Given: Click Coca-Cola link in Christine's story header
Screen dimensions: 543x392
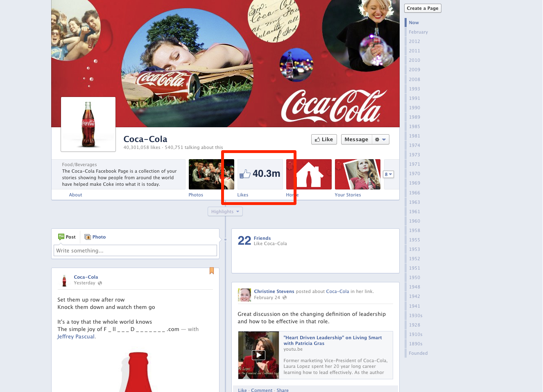Looking at the screenshot, I should click(337, 291).
